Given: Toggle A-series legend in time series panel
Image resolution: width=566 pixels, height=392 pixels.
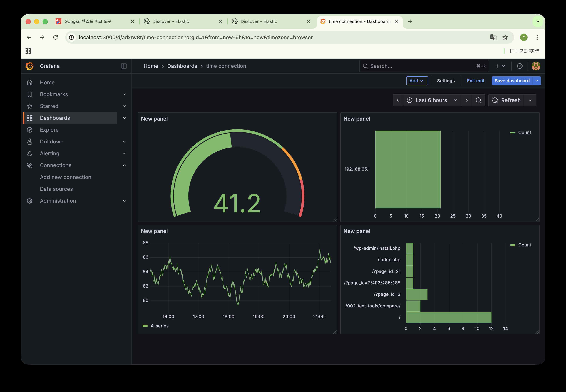Looking at the screenshot, I should [159, 326].
